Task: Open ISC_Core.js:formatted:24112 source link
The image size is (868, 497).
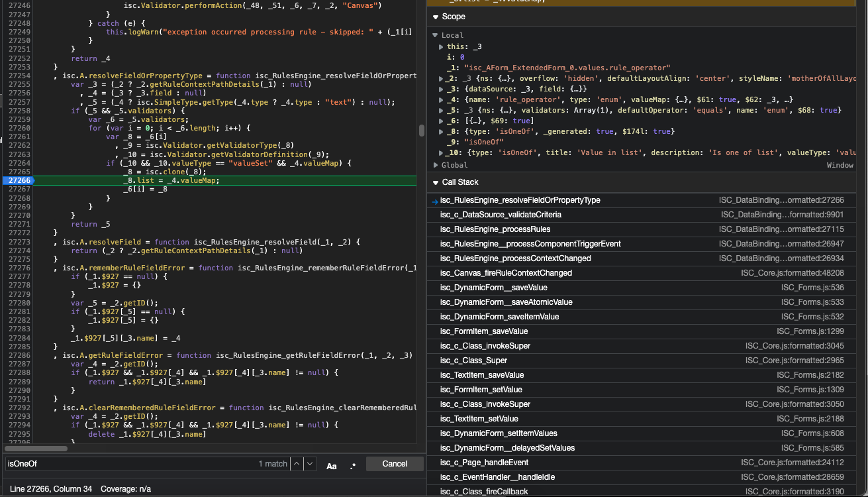Action: [x=793, y=463]
